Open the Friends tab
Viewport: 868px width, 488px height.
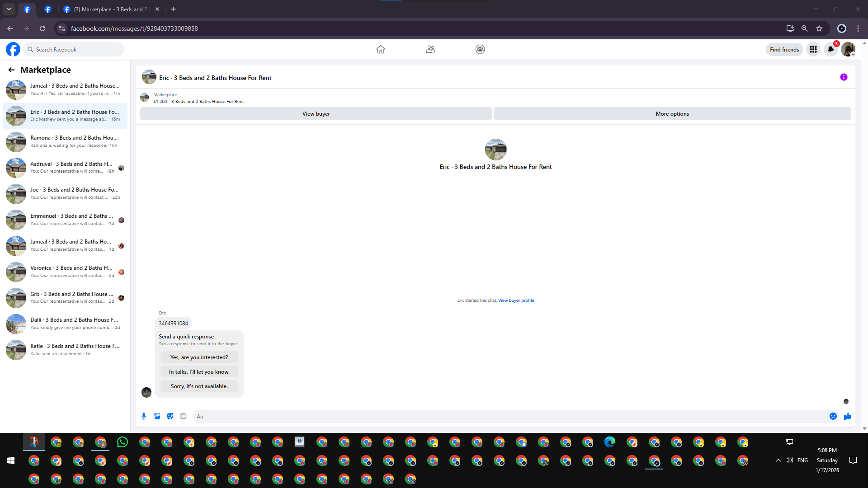point(430,49)
